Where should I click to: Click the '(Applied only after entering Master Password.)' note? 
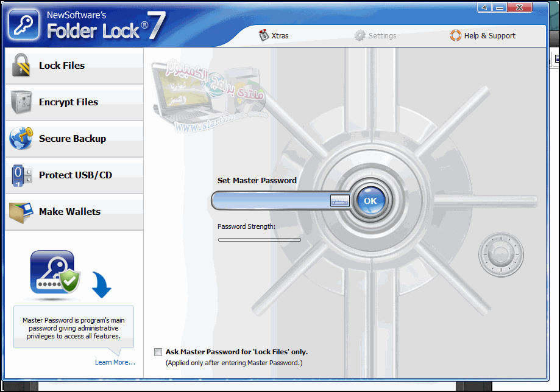(x=234, y=363)
